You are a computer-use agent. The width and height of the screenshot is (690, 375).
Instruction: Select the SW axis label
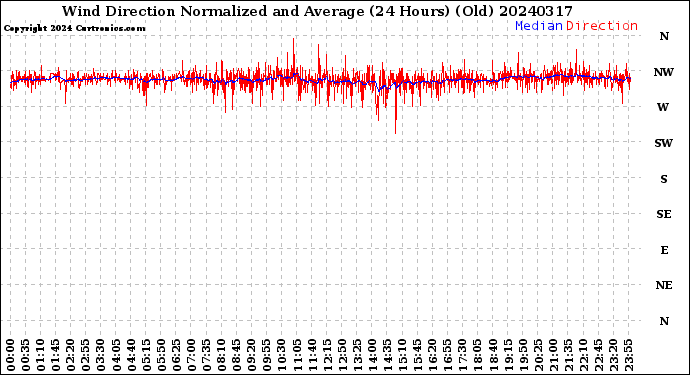click(x=664, y=143)
